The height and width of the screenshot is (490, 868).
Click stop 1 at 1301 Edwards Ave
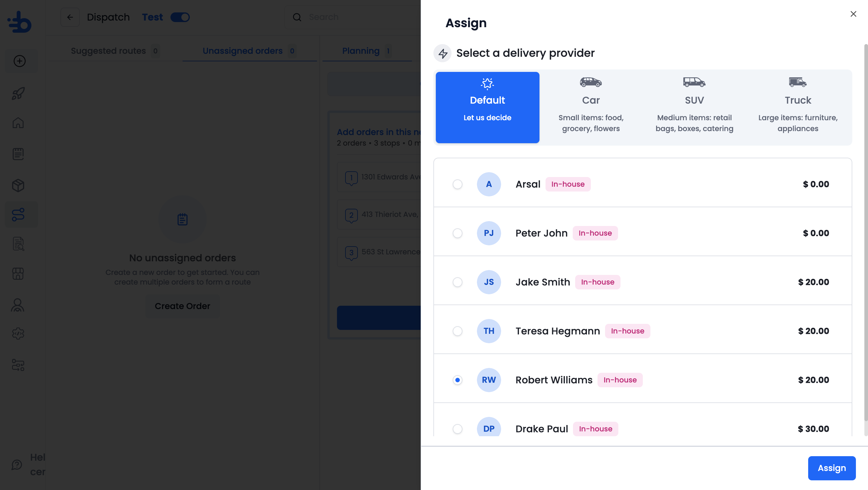pyautogui.click(x=379, y=177)
